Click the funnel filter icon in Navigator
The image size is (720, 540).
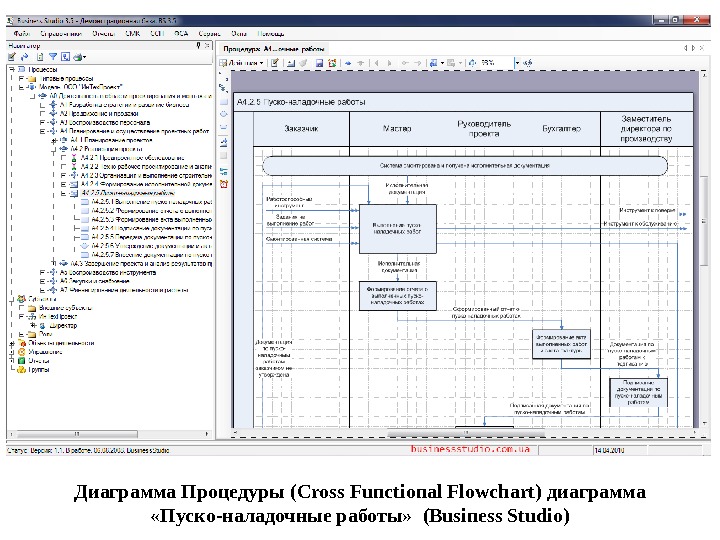tap(53, 57)
